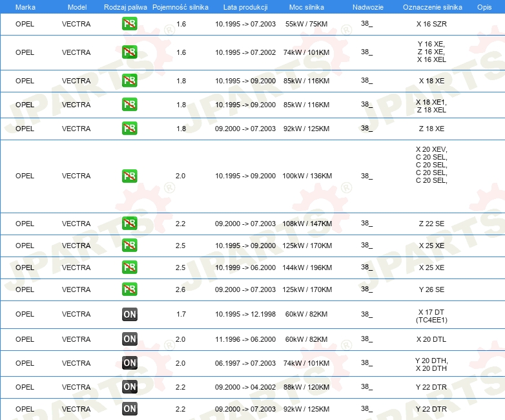Click OPEL in the X 16 SZR row
Viewport: 505px width, 420px height.
point(25,24)
